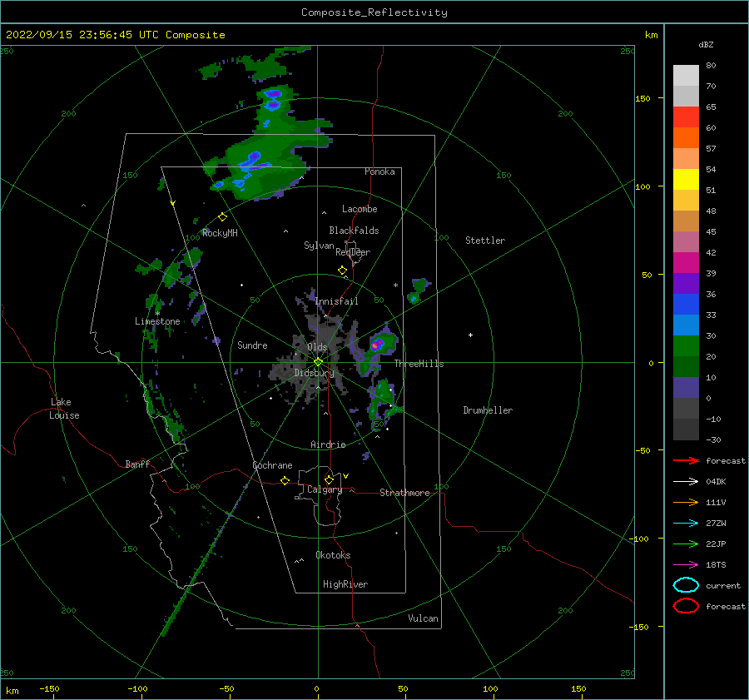Select the cyan 27ZW arrow in legend
Screen dimensions: 749x700
[686, 524]
